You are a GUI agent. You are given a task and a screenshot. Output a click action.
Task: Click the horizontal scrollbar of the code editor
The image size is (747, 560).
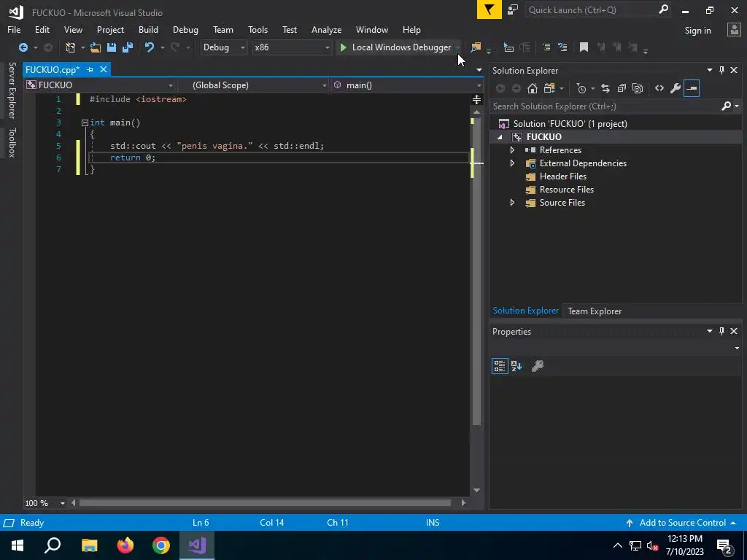pos(265,503)
